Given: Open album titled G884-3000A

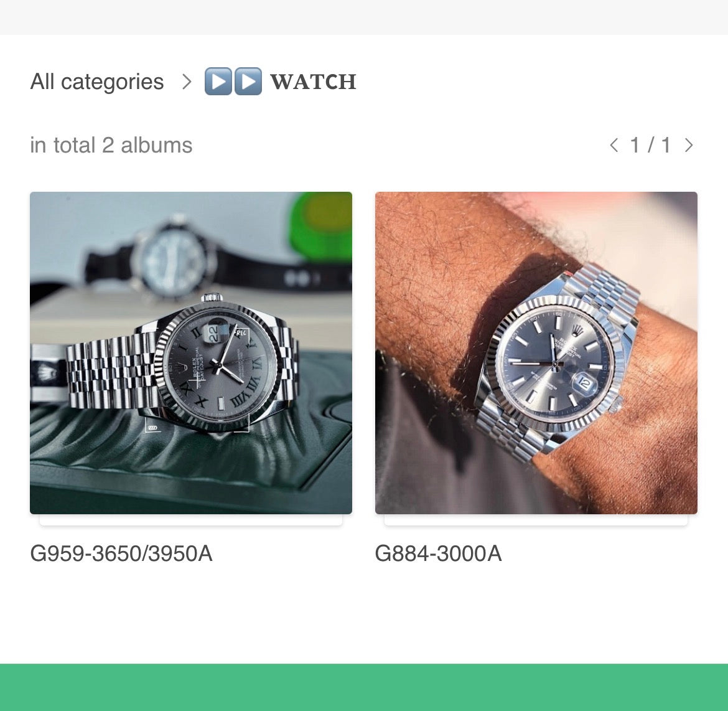Looking at the screenshot, I should (x=438, y=553).
